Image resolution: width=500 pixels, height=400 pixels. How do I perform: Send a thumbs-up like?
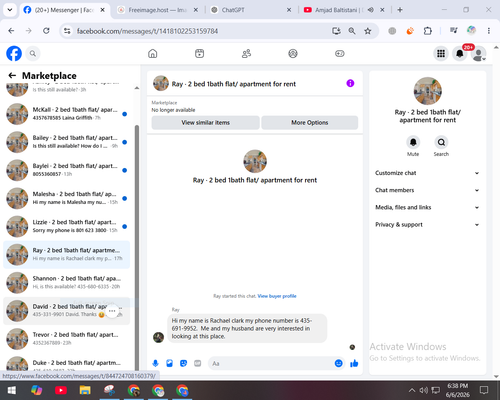coord(354,363)
